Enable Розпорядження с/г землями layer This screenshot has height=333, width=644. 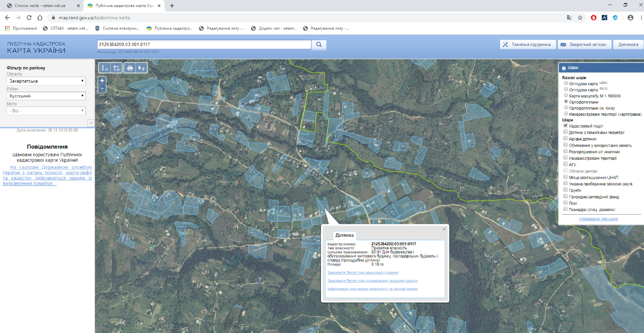point(566,151)
